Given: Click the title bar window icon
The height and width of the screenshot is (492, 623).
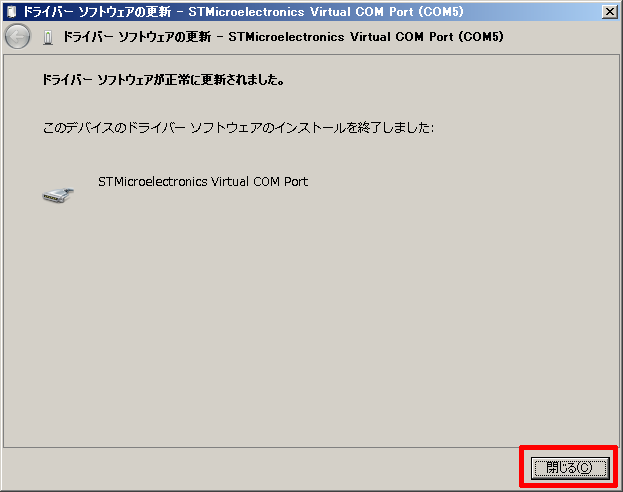Looking at the screenshot, I should (x=12, y=12).
